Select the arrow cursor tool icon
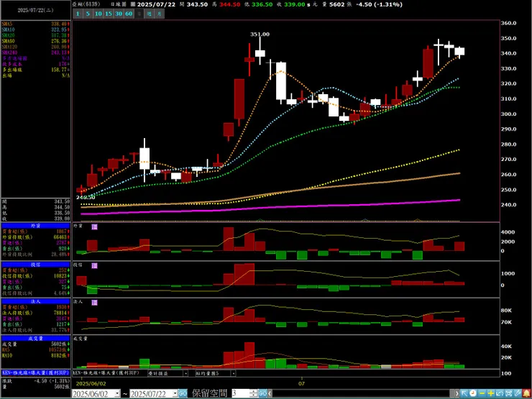Screen dimensions: 532x399 464,393
